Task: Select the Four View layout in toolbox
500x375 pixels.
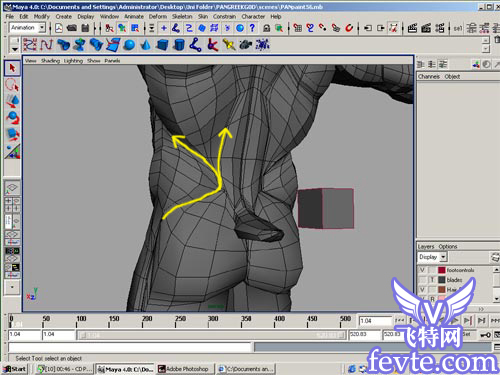Action: click(x=12, y=204)
